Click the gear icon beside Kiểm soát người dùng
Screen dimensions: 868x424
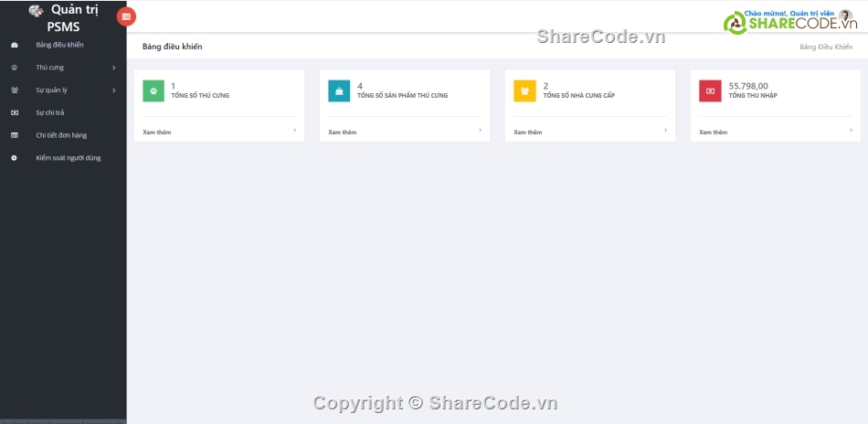(14, 158)
